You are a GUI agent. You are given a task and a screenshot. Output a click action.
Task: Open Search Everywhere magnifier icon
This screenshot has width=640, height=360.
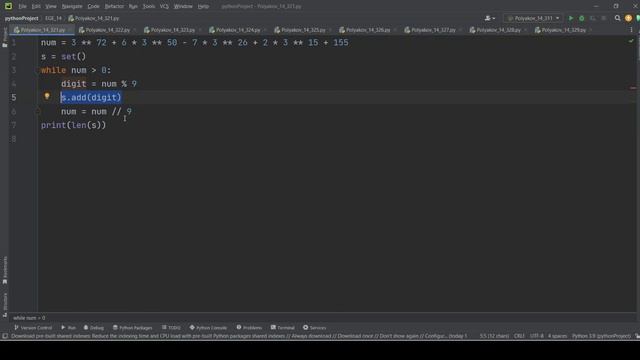tap(618, 18)
